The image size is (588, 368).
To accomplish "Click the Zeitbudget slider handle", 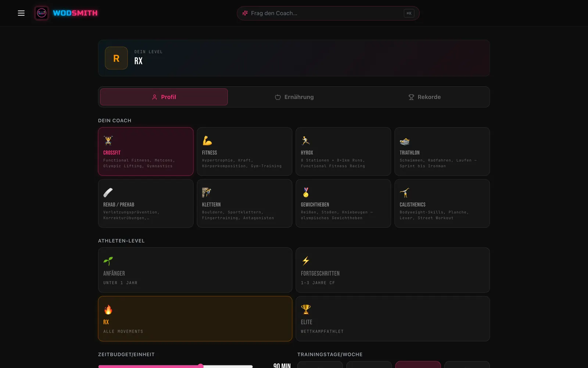I will tap(201, 366).
